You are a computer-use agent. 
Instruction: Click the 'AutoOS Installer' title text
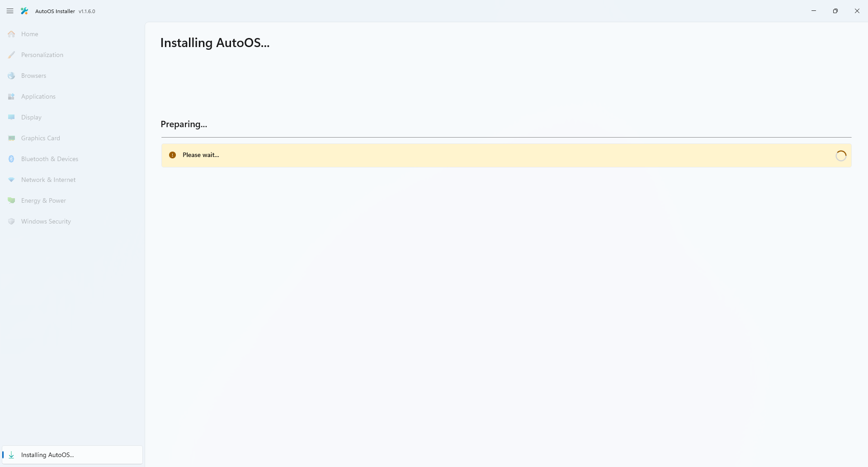(55, 11)
